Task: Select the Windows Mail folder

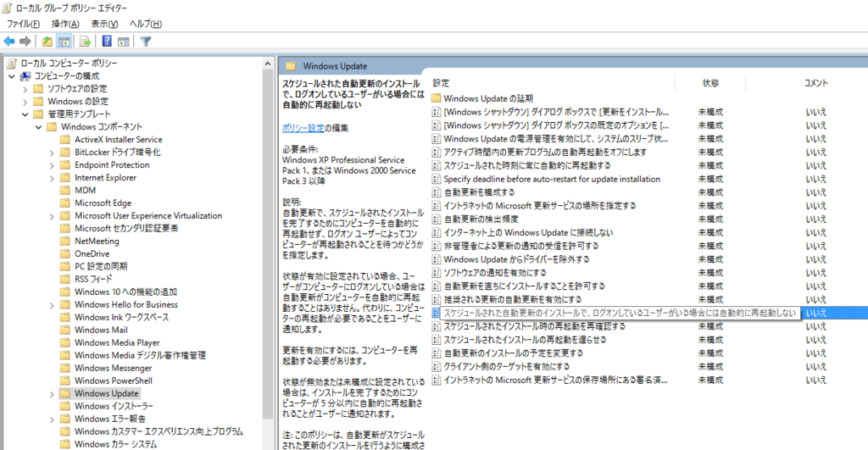Action: [101, 330]
